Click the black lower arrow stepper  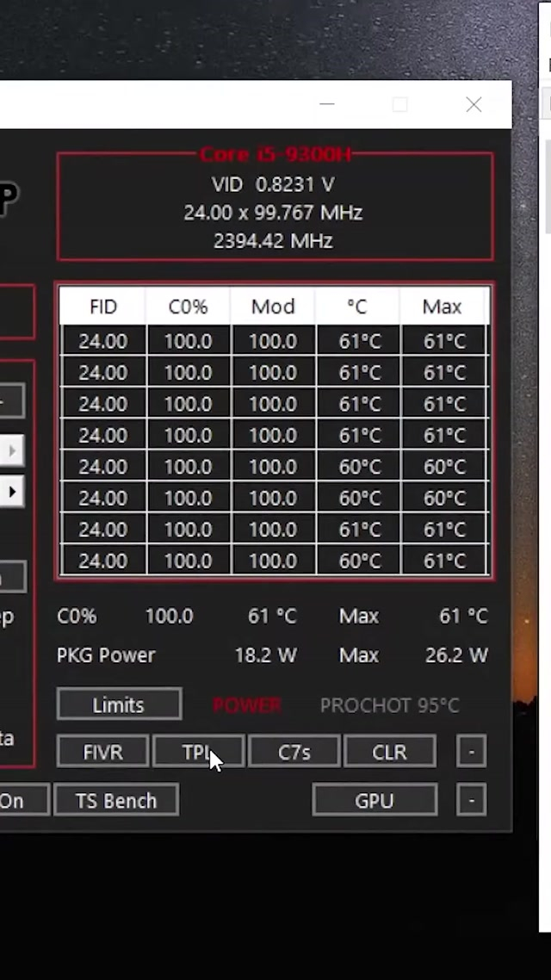tap(12, 492)
